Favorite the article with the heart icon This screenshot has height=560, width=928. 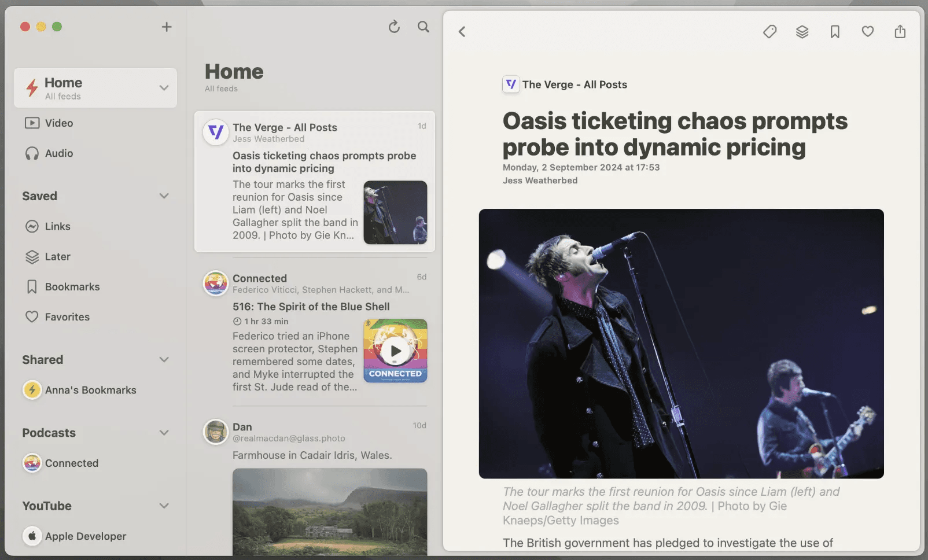(x=867, y=32)
